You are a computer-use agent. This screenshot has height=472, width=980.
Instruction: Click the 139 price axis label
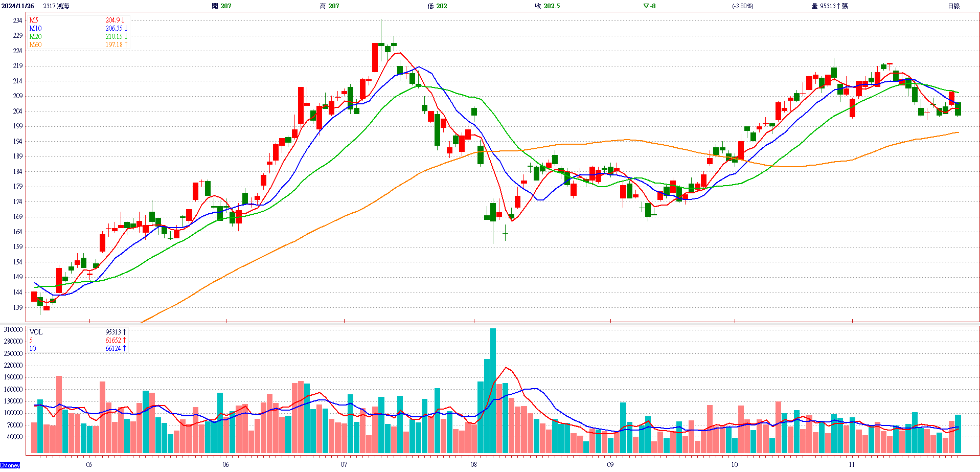pyautogui.click(x=18, y=308)
